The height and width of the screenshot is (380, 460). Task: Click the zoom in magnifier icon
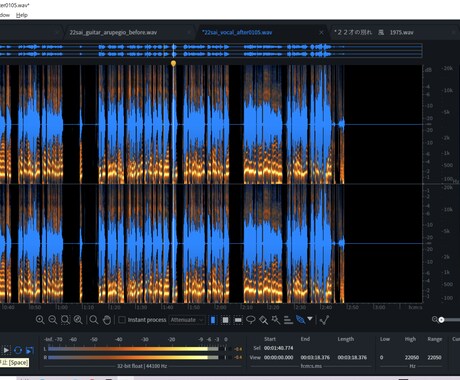point(40,320)
